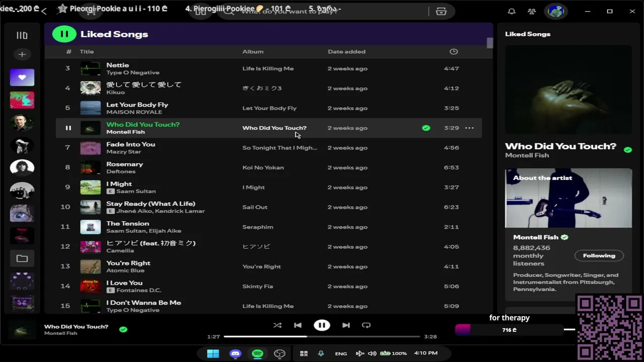Skip to the next track

point(346,325)
